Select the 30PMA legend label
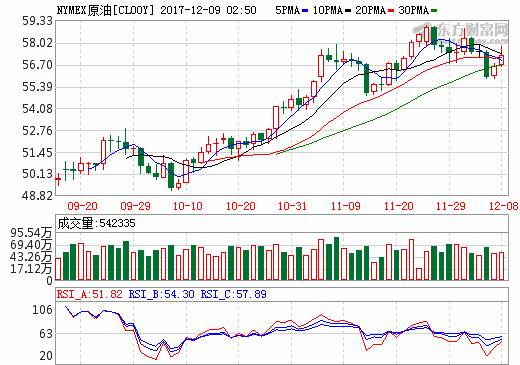Viewport: 520px width, 365px height. coord(414,10)
